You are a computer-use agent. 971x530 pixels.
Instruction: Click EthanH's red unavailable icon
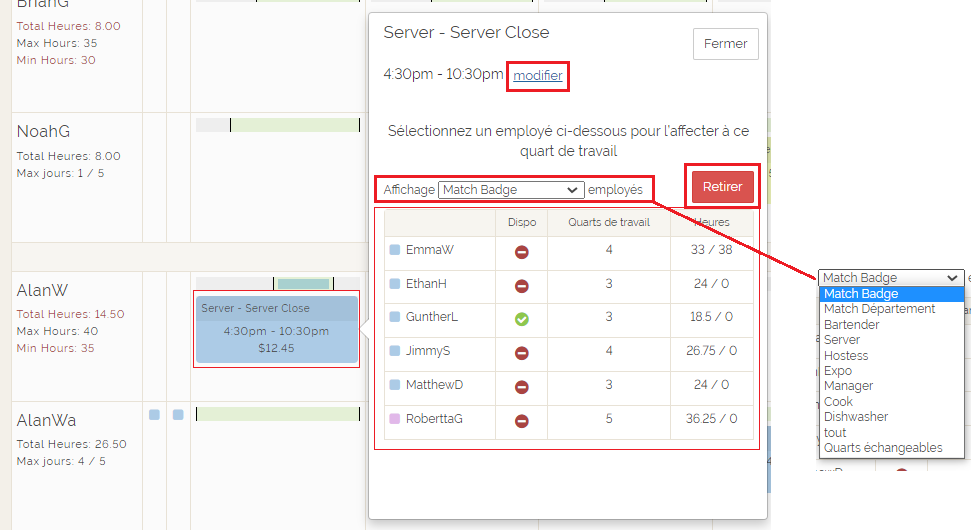521,285
